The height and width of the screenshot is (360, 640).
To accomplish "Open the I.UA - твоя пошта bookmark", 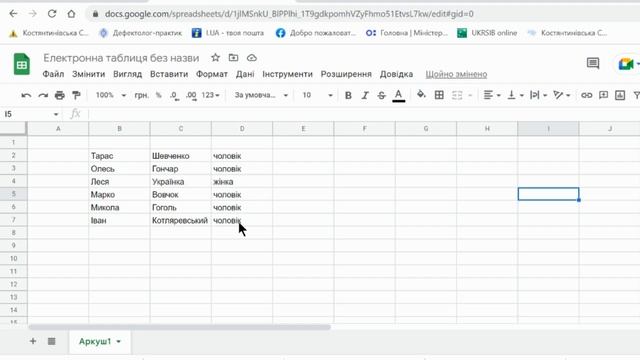I will pyautogui.click(x=228, y=33).
